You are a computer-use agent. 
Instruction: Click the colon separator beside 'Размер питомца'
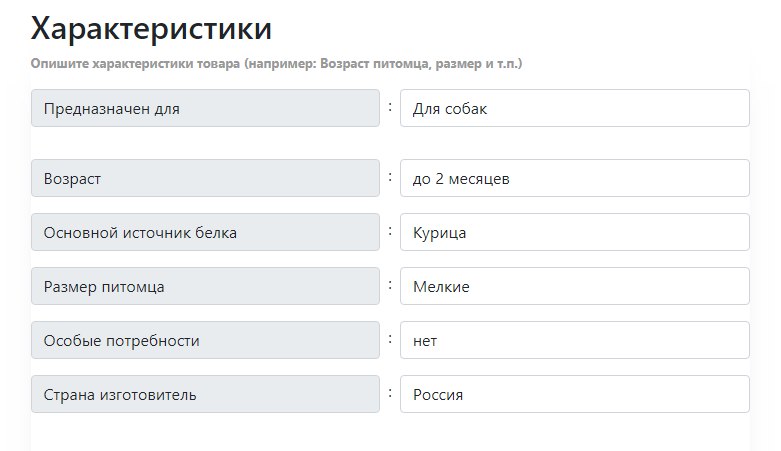coord(390,285)
